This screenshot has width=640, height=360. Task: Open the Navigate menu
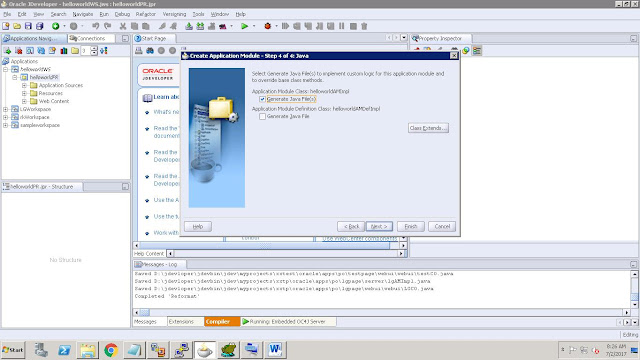pyautogui.click(x=83, y=14)
